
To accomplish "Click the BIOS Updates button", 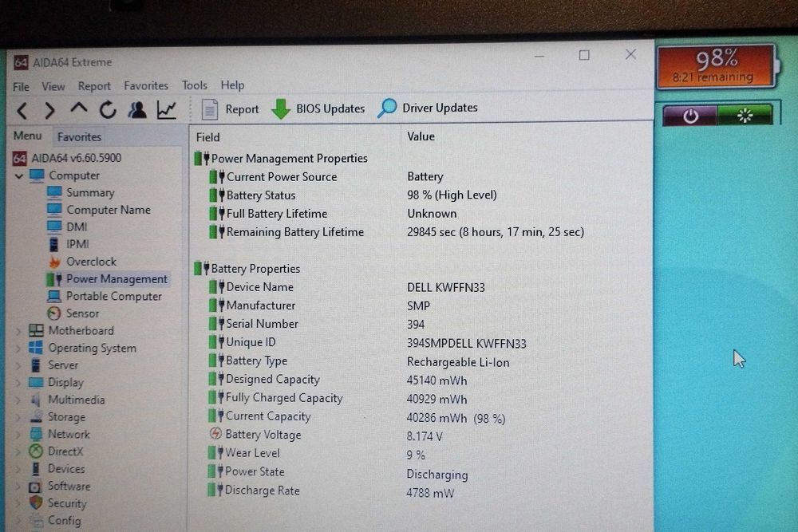I will click(x=318, y=108).
